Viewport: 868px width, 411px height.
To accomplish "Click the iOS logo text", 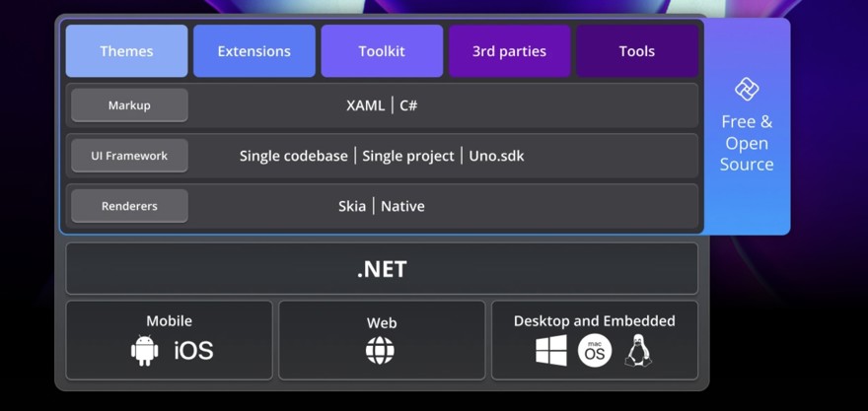I will tap(193, 350).
